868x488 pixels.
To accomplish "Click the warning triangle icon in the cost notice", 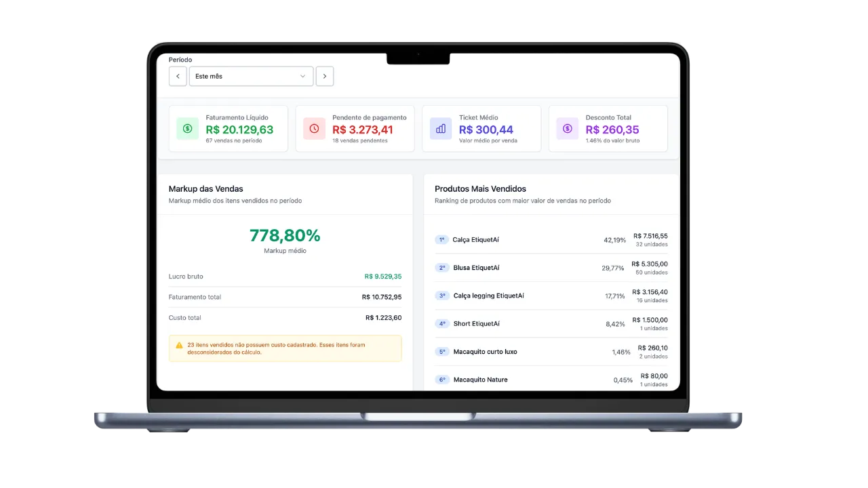I will 180,345.
